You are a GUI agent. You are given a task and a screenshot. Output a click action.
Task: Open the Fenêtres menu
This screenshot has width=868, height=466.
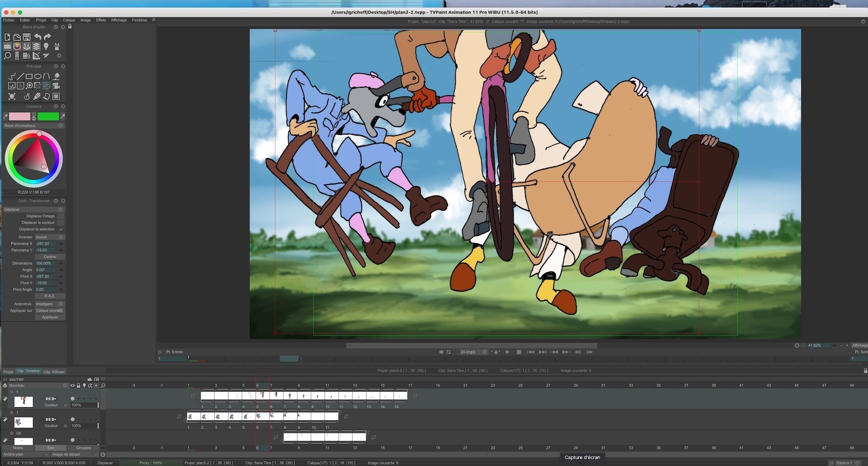pyautogui.click(x=139, y=20)
